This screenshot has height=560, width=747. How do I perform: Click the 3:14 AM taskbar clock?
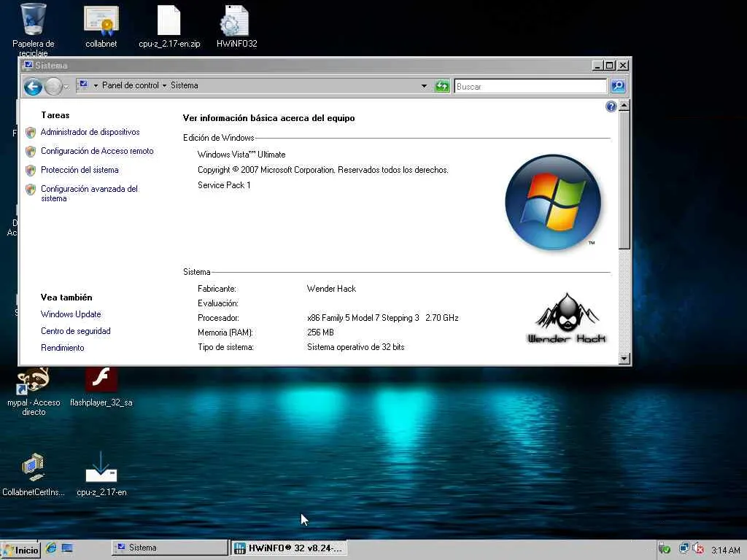pyautogui.click(x=726, y=551)
